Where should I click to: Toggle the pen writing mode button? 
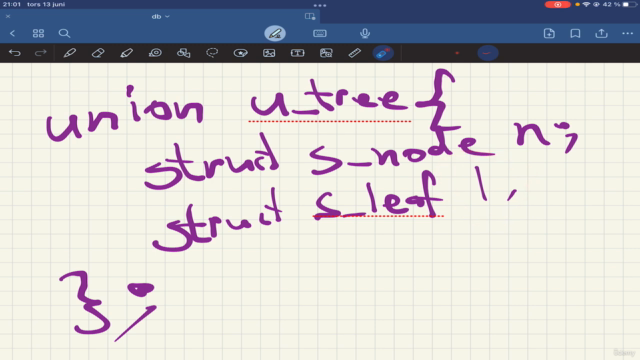[x=275, y=33]
